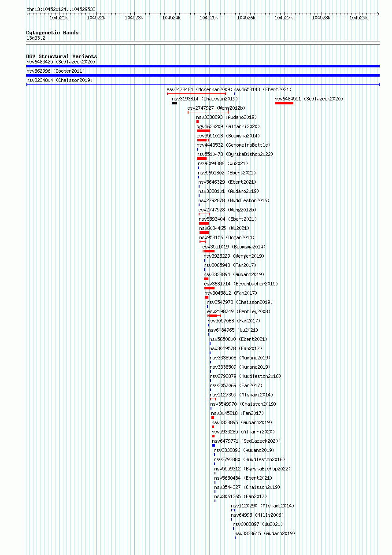Open nsv3057069 (Fan2017) label
The image size is (392, 555).
coord(236,385)
